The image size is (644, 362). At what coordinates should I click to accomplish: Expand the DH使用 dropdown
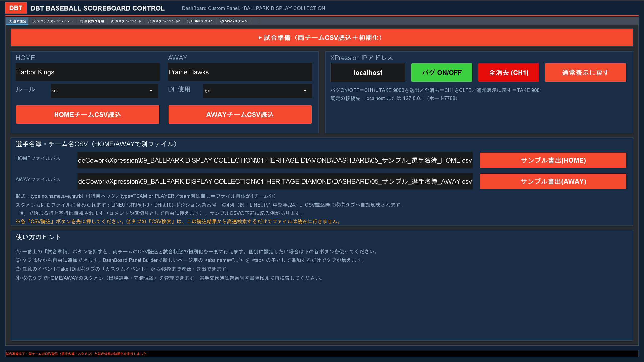(x=258, y=91)
